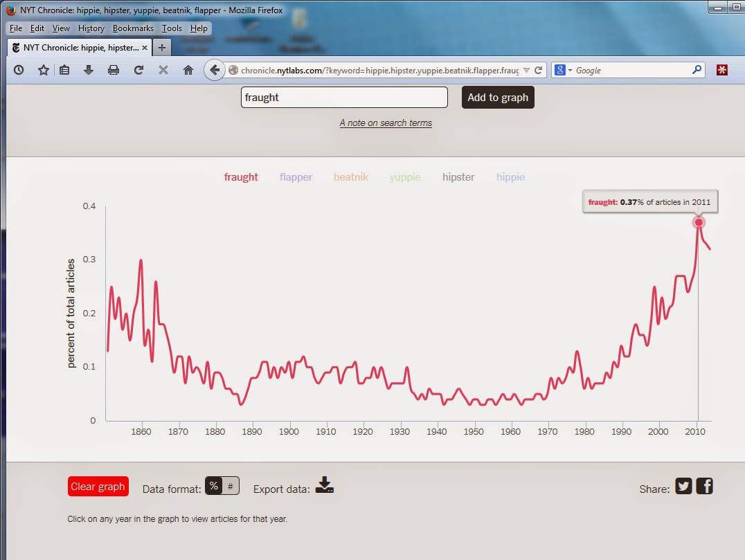Click the Print toolbar icon

click(x=114, y=71)
